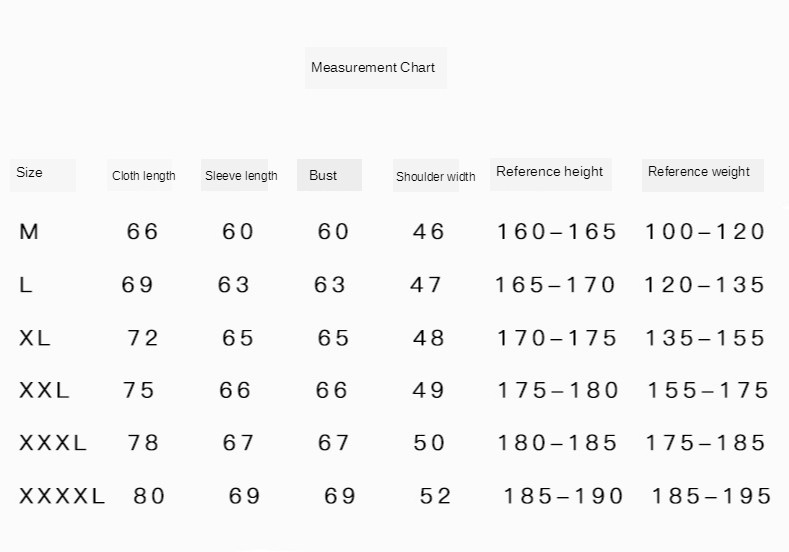
Task: Click the Measurement Chart title
Action: pos(373,68)
